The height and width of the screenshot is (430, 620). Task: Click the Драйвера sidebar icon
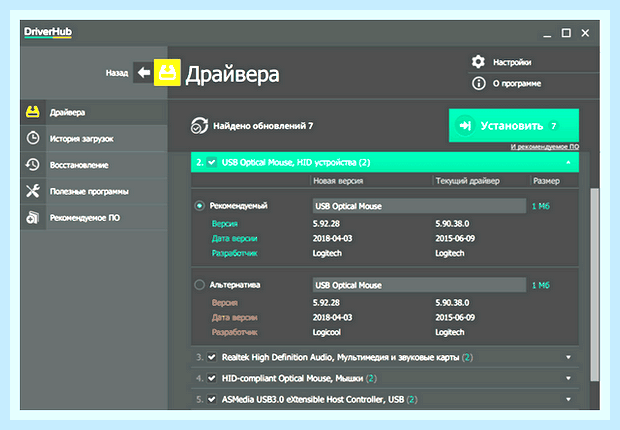[x=33, y=112]
